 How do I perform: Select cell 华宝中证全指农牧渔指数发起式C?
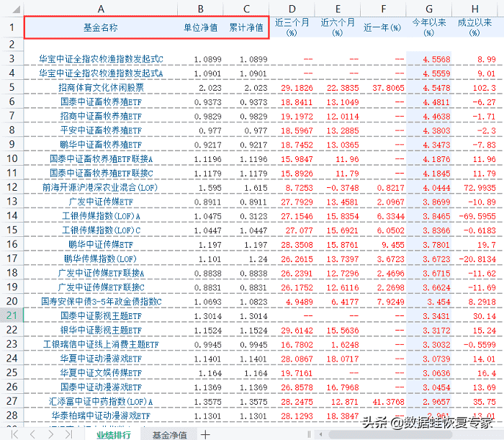(x=101, y=59)
